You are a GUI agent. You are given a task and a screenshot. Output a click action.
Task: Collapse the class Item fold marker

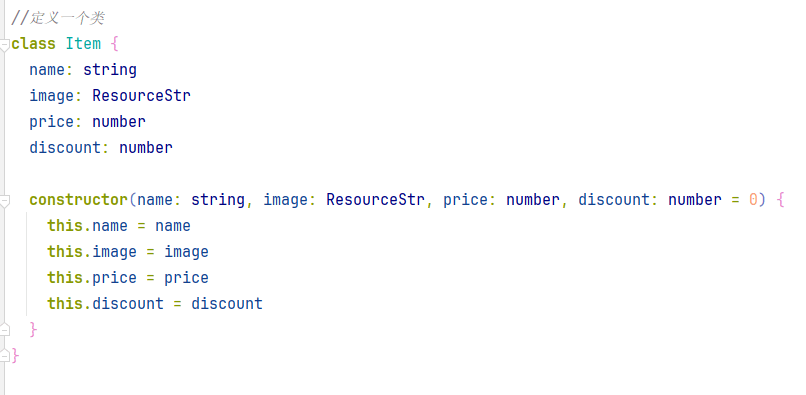pos(5,45)
